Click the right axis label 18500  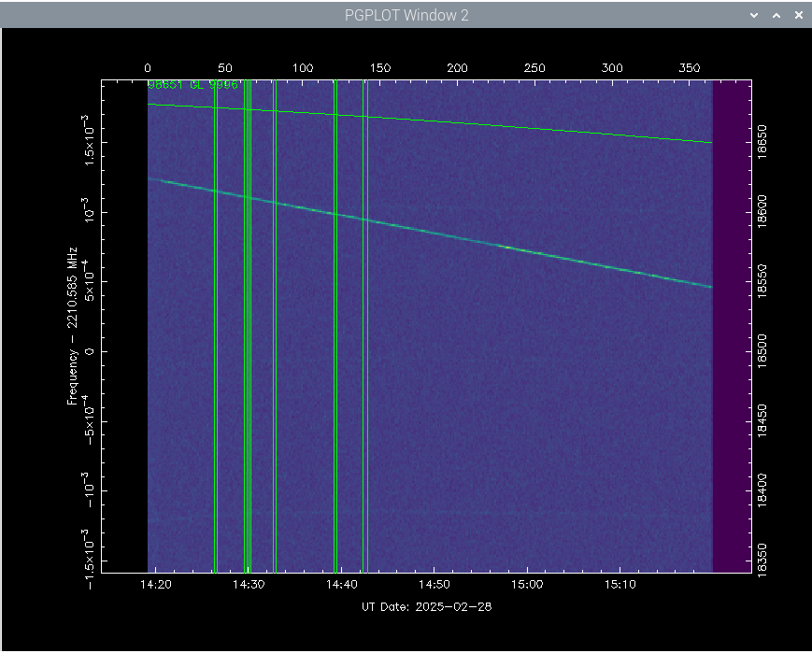pos(762,351)
